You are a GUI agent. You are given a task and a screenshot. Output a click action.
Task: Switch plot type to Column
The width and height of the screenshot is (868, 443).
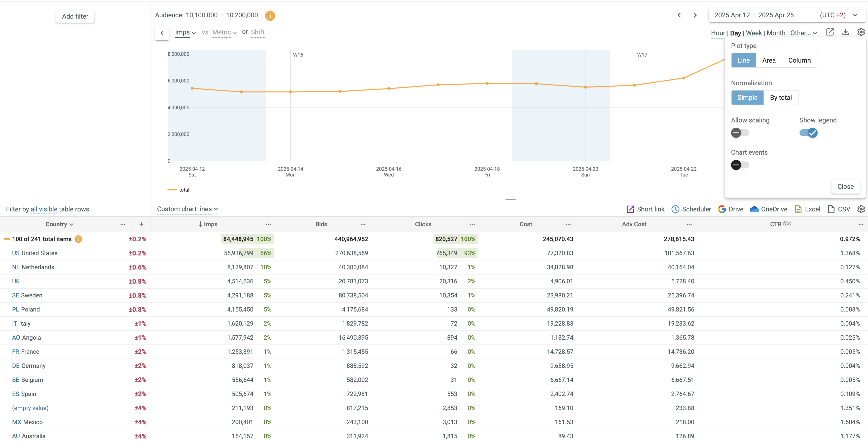click(799, 60)
